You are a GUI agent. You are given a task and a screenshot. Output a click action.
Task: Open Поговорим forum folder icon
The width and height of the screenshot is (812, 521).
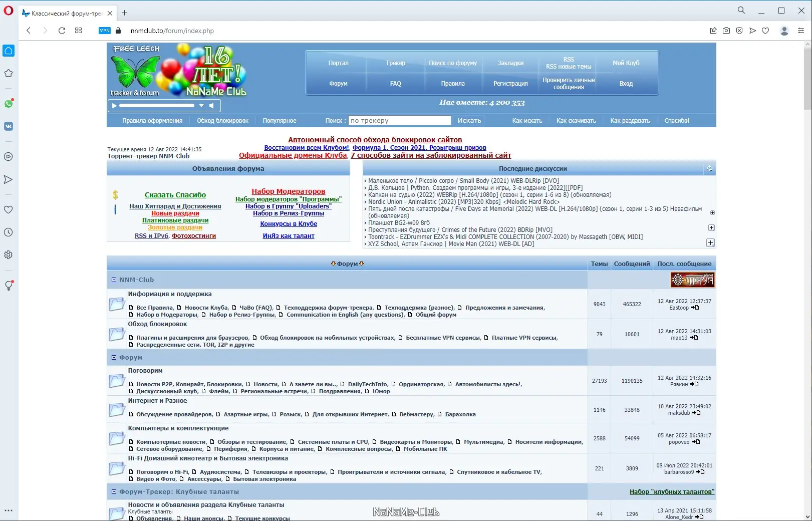point(117,381)
